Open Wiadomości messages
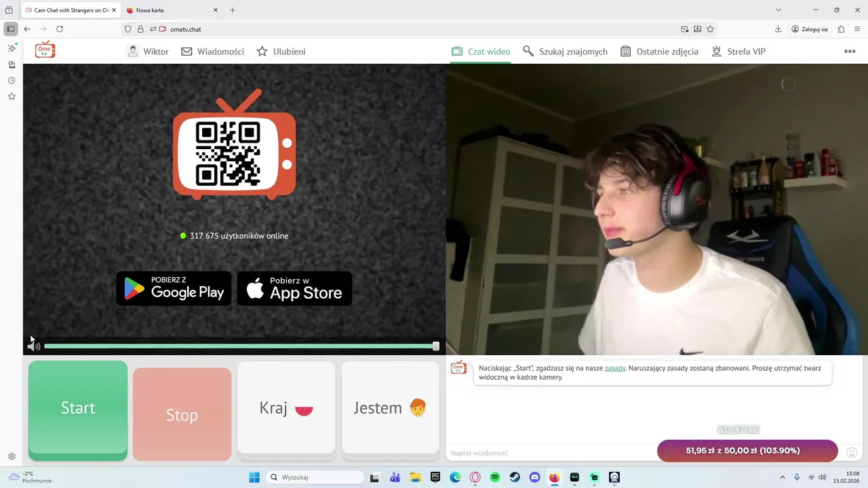The image size is (868, 488). coord(212,52)
